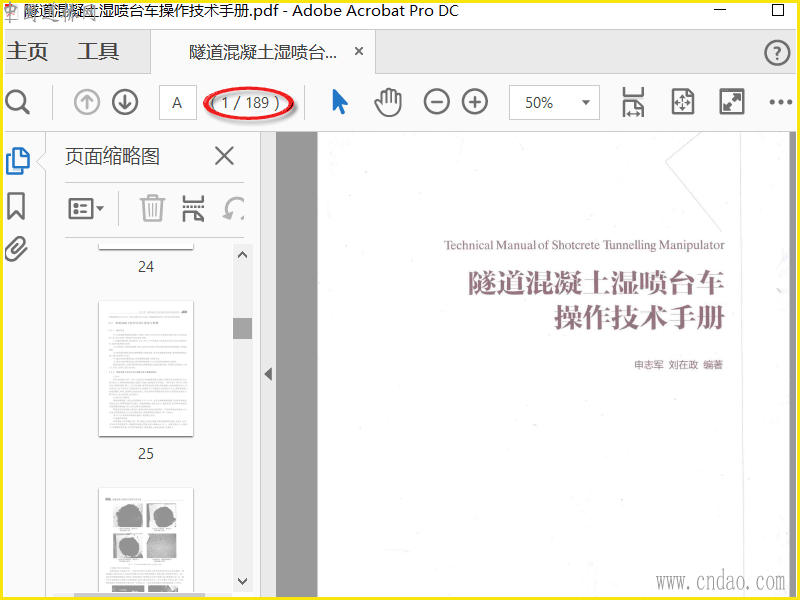
Task: Open the help question mark
Action: pos(777,53)
